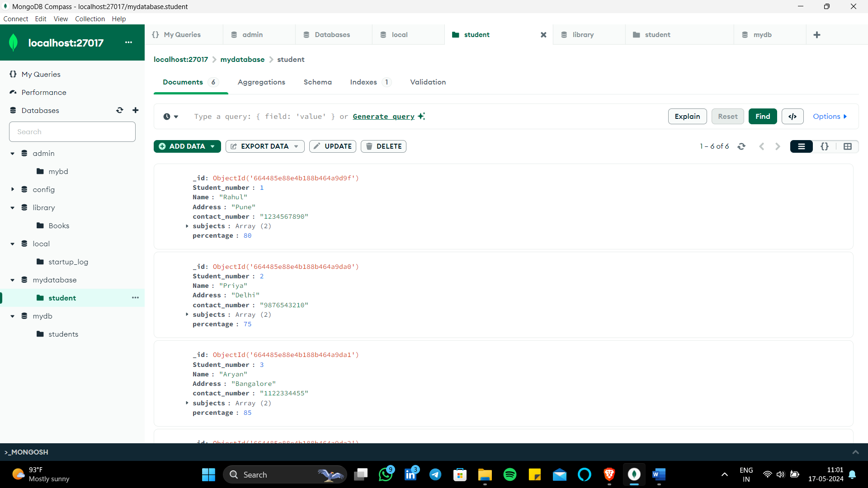Viewport: 868px width, 488px height.
Task: Collapse the local database tree
Action: pyautogui.click(x=13, y=244)
